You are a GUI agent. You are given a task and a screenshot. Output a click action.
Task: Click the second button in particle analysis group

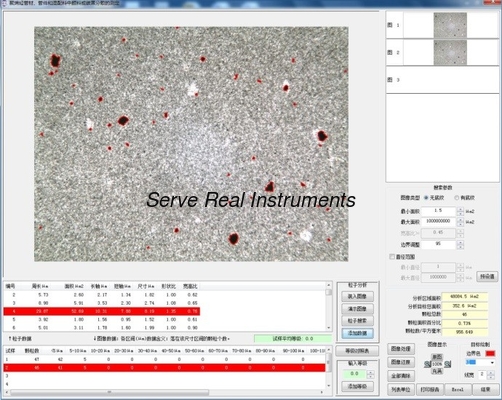point(357,309)
